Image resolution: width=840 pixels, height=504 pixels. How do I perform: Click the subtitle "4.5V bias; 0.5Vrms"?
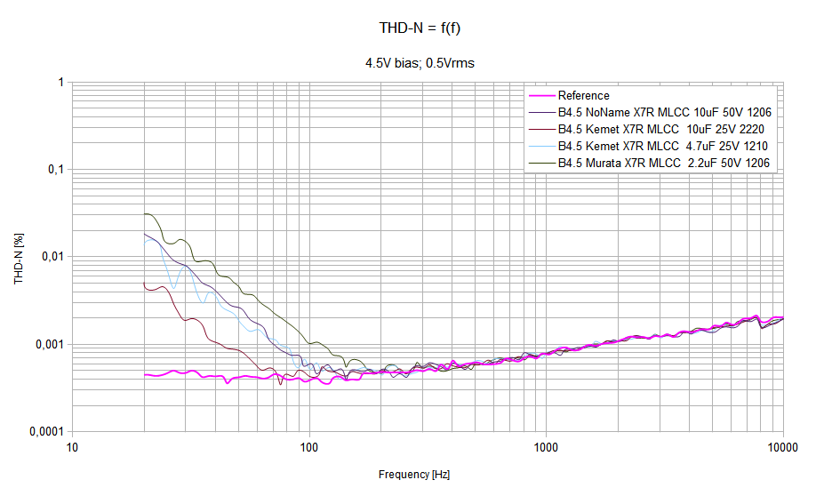(x=420, y=63)
